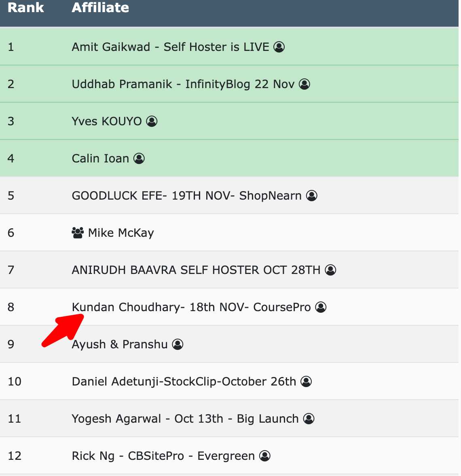The height and width of the screenshot is (476, 461).
Task: Click the Ayush & Pranshu name text
Action: coord(120,345)
